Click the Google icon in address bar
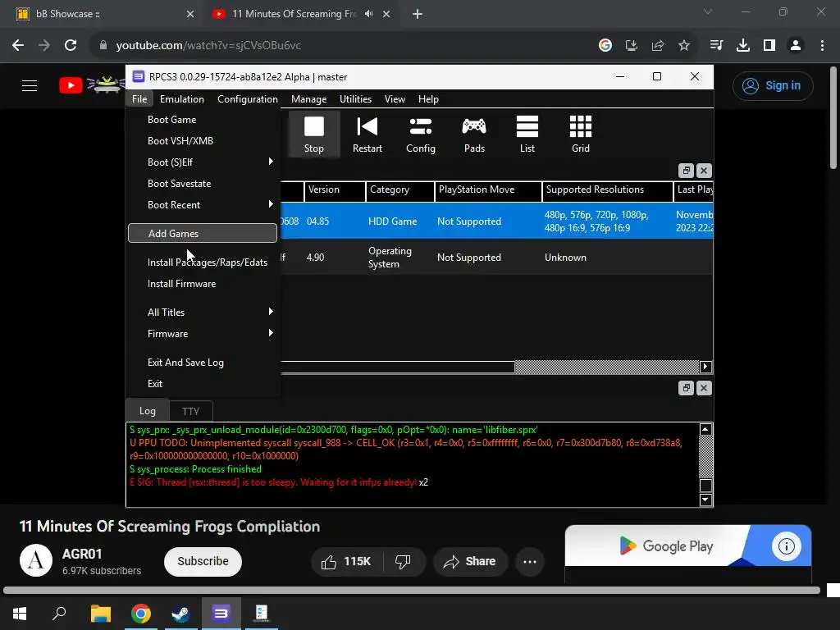840x630 pixels. click(605, 46)
